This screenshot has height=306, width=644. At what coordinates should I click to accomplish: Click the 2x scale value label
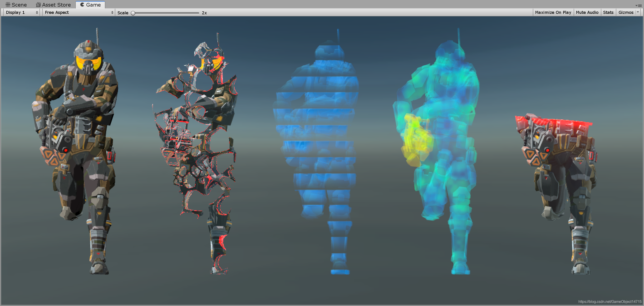[204, 13]
